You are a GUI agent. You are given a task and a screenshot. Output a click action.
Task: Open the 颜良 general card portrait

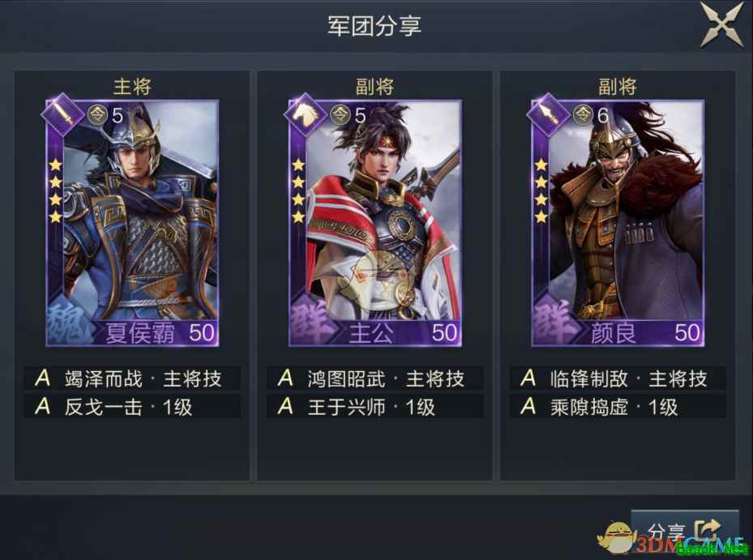tap(618, 223)
